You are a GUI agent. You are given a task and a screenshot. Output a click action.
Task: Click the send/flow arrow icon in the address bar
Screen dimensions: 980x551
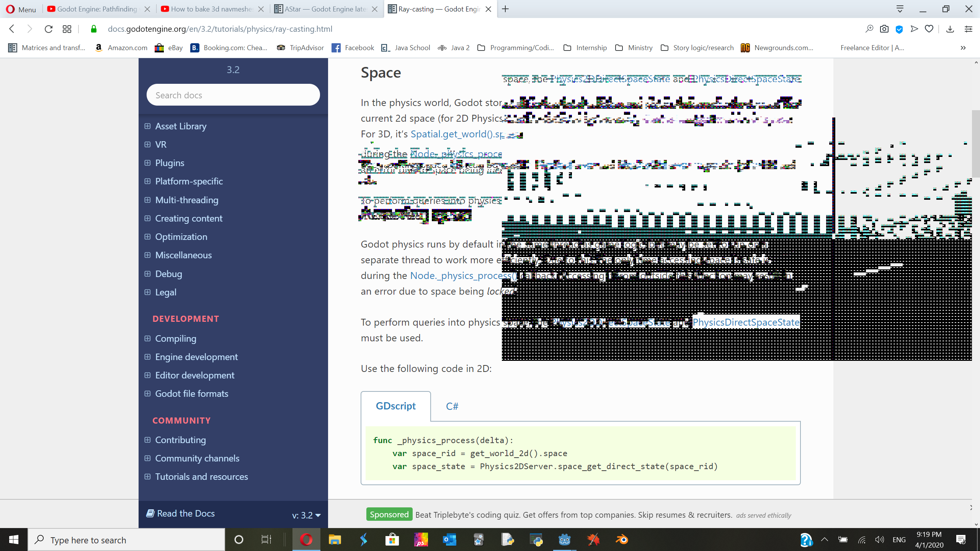[914, 29]
